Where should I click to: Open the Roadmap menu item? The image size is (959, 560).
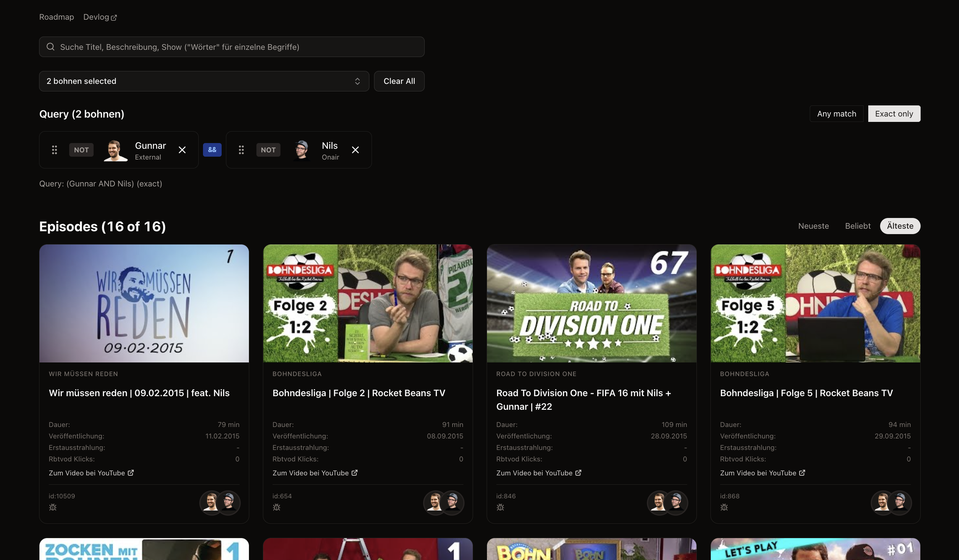[x=57, y=17]
